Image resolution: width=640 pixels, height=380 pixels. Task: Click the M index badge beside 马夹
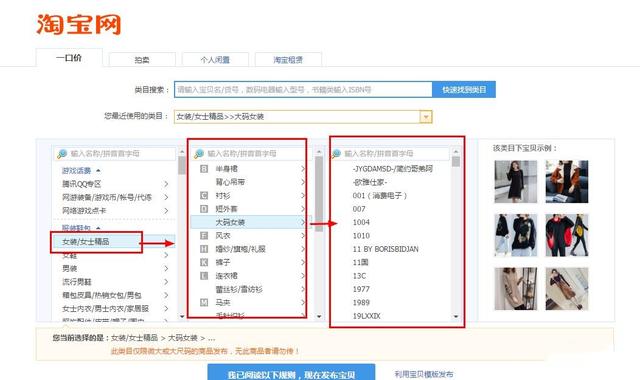204,302
